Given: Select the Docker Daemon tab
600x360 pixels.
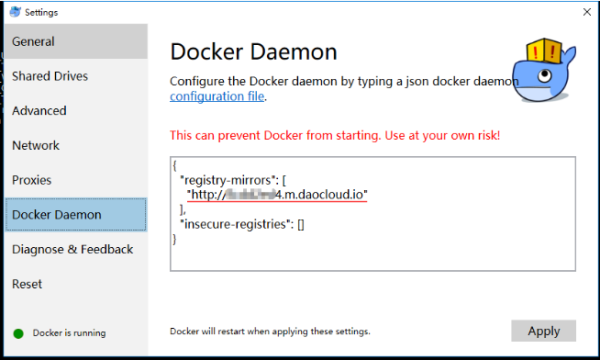Looking at the screenshot, I should [76, 215].
